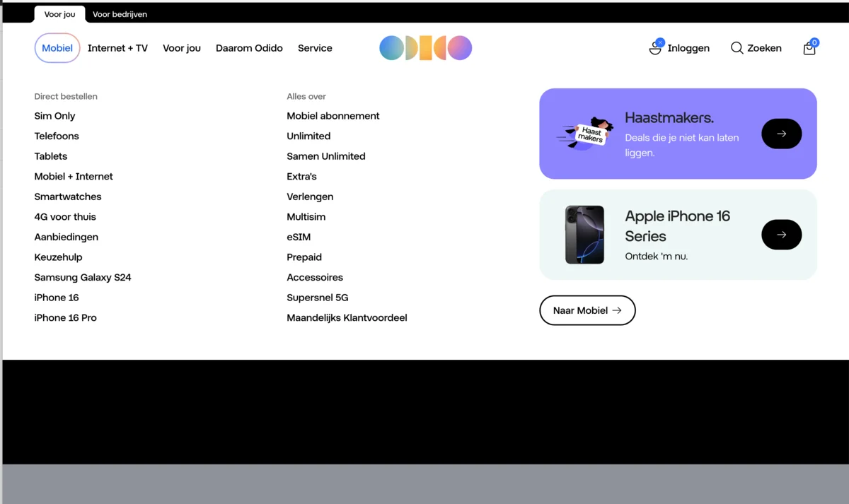
Task: Click the Apple iPhone 16 Series heading
Action: 678,226
